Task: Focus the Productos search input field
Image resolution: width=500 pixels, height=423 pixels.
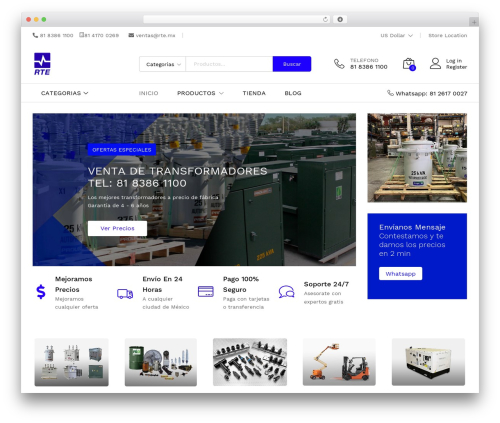Action: (229, 64)
